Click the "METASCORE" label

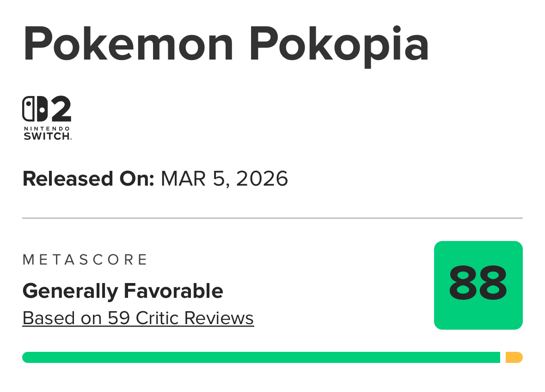(85, 259)
